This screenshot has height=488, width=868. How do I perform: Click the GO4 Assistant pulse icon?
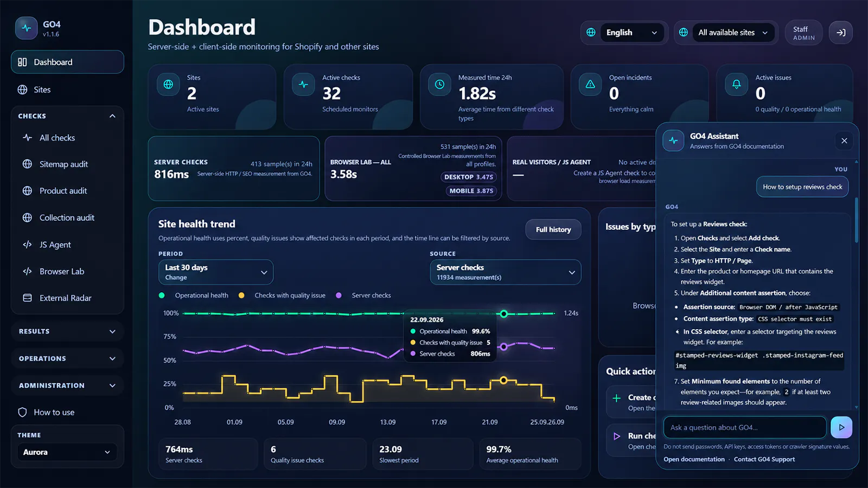pos(673,140)
